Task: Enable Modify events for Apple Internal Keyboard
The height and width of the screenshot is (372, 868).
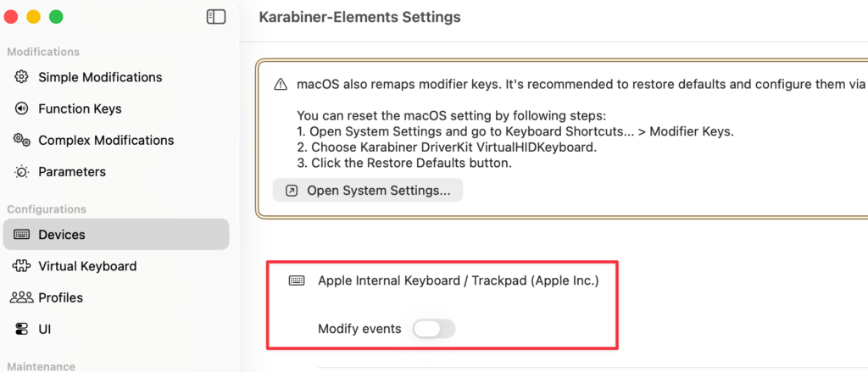Action: (433, 329)
